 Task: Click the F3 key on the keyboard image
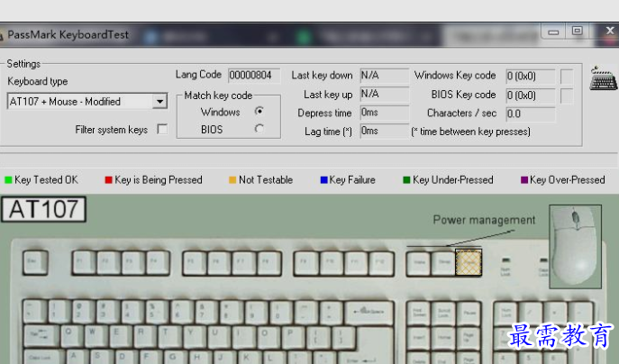(132, 262)
